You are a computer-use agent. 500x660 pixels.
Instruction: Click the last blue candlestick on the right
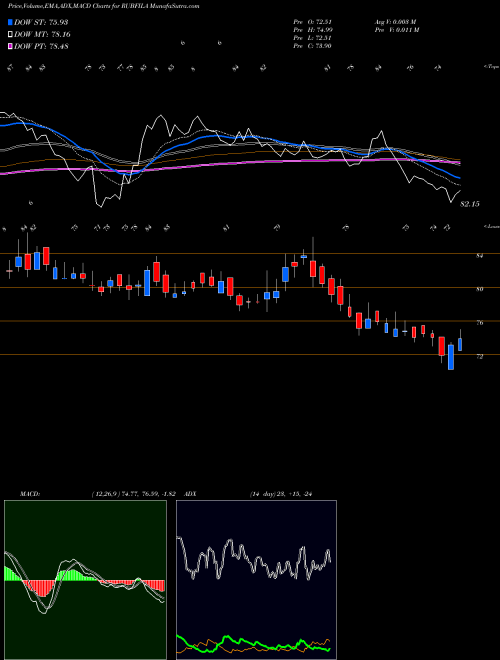(x=460, y=344)
